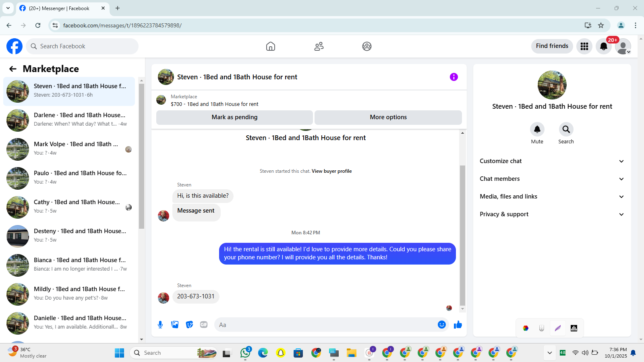Open the Notifications bell
The image size is (644, 362).
click(x=604, y=46)
